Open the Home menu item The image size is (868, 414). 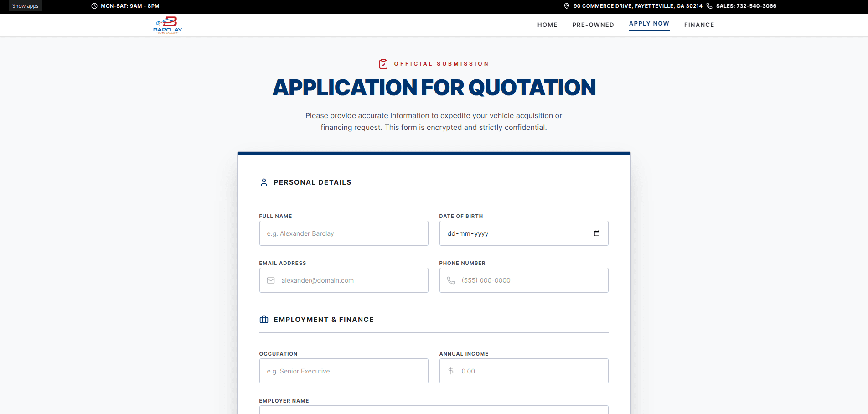coord(547,25)
